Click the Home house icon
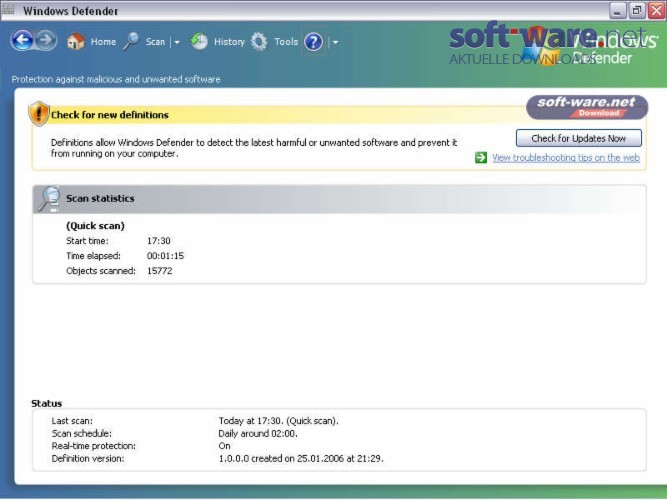 click(76, 42)
